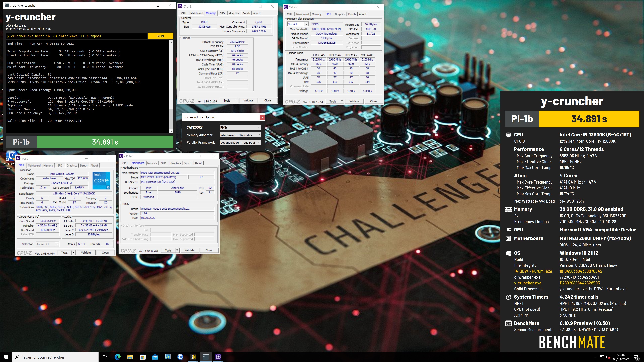
Task: Switch to Mainboard tab in CPU-Z CPU window
Action: point(34,165)
